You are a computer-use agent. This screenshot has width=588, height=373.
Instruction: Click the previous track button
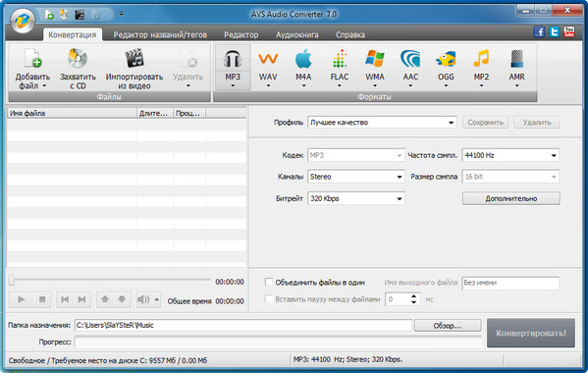coord(65,299)
